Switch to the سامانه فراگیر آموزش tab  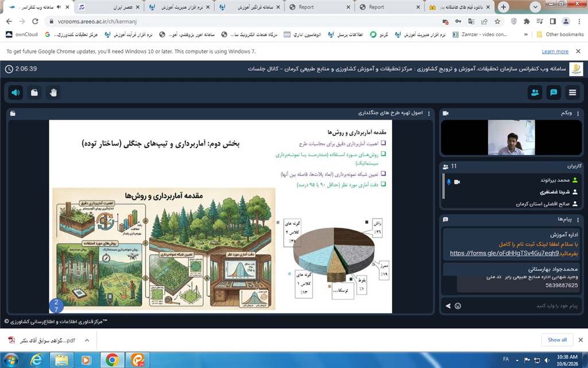(x=250, y=7)
